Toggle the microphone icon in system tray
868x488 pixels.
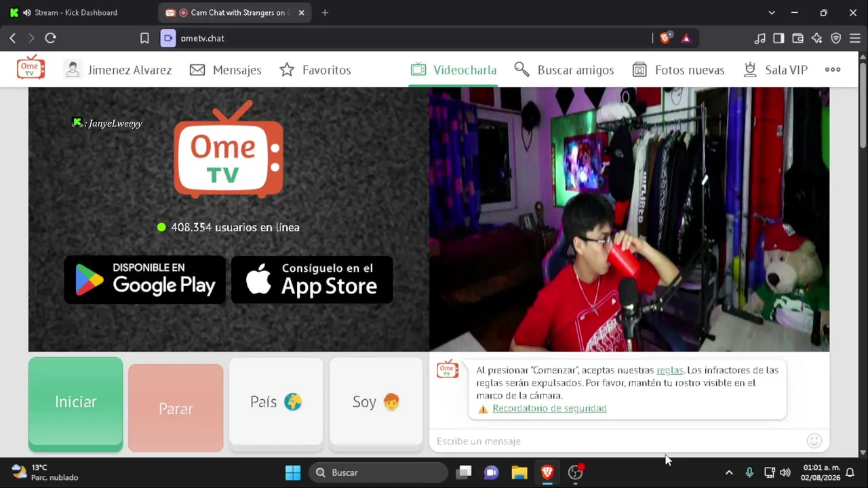coord(749,472)
